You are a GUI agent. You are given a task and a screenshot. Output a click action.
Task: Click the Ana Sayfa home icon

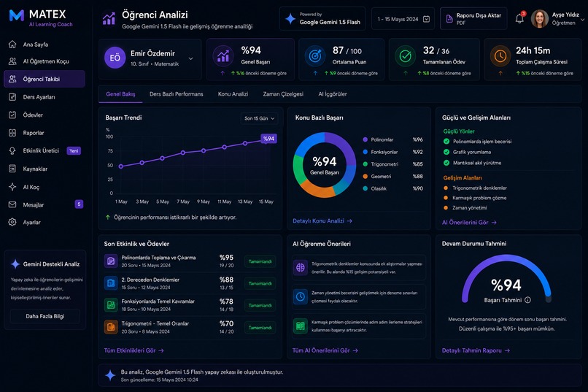12,45
